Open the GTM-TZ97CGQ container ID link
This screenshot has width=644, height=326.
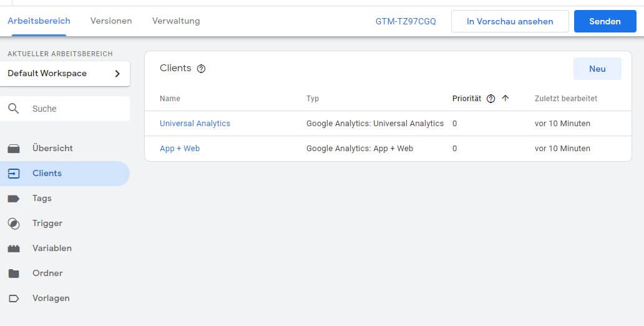point(406,21)
